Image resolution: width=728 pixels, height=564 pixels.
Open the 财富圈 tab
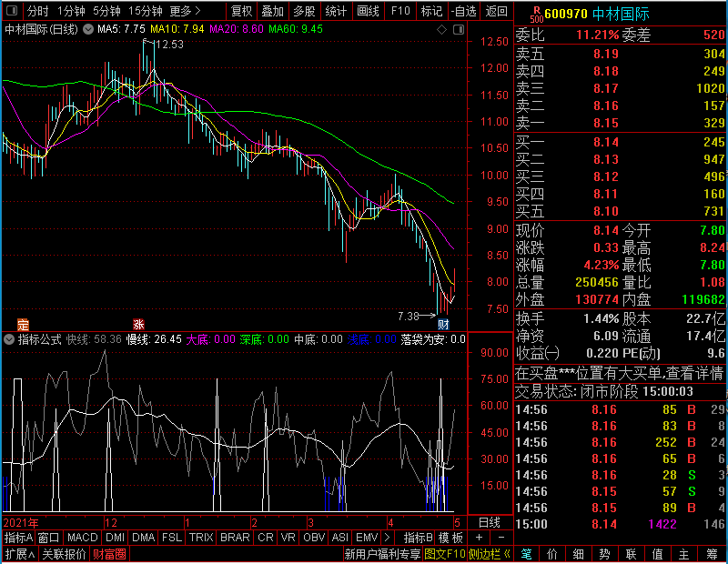click(x=109, y=554)
